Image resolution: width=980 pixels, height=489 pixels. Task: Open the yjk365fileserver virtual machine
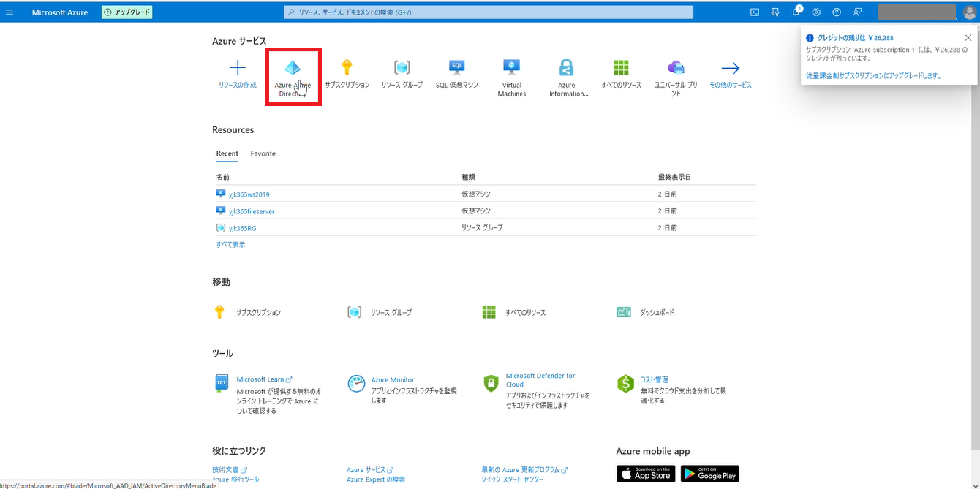pos(252,211)
